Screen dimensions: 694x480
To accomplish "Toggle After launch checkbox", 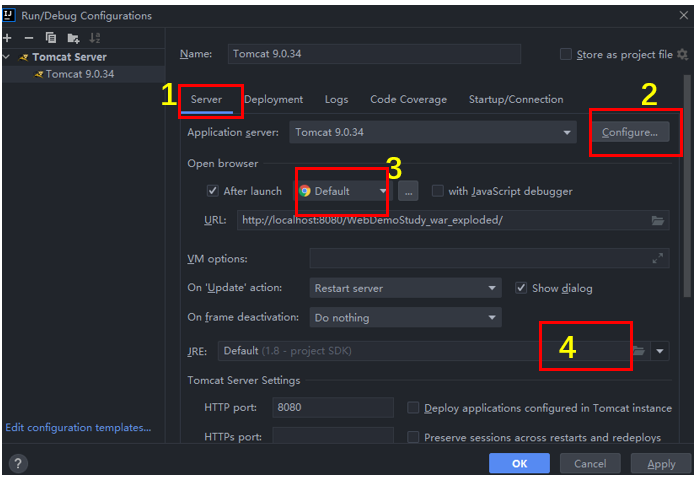I will tap(212, 191).
